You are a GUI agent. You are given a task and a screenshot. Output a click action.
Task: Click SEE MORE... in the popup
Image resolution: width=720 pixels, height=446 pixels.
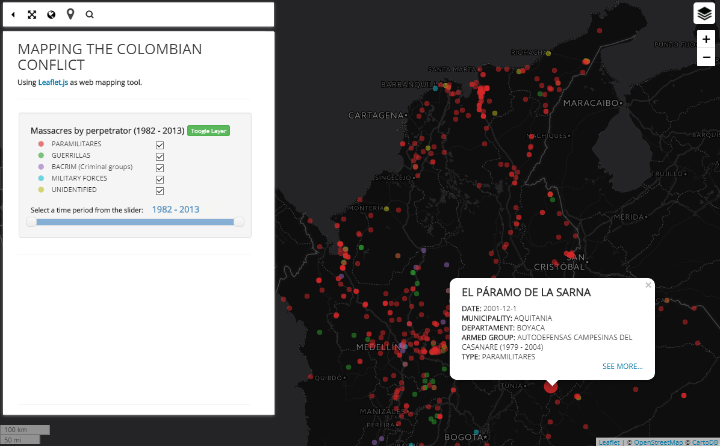(622, 366)
